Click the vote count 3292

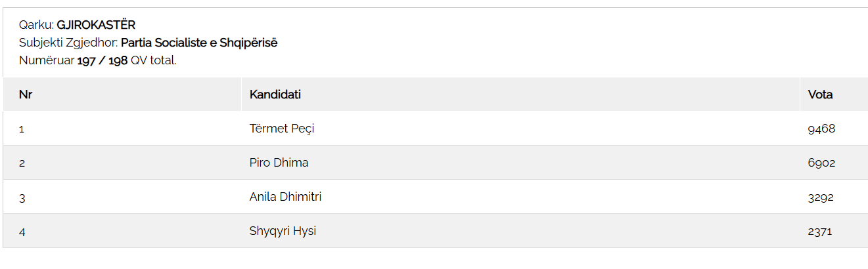pos(821,197)
